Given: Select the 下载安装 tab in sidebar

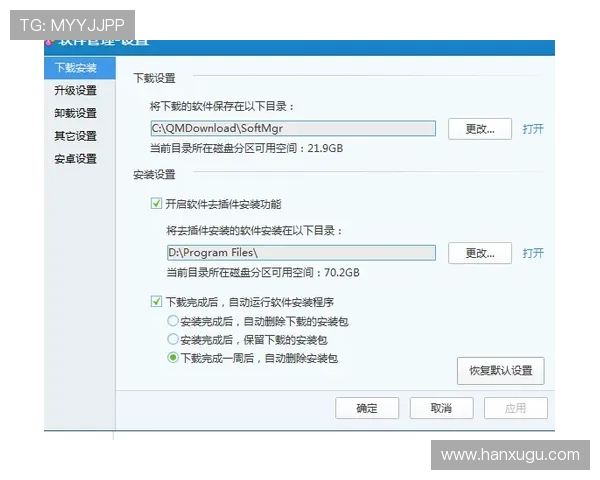Looking at the screenshot, I should 80,68.
